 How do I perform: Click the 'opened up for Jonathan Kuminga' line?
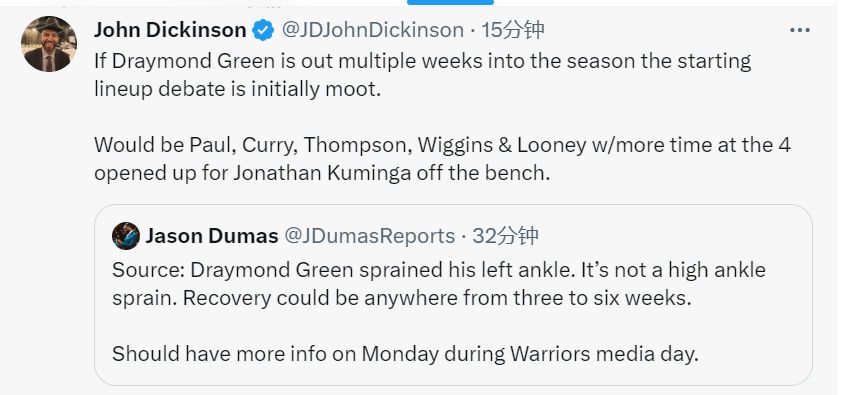322,173
